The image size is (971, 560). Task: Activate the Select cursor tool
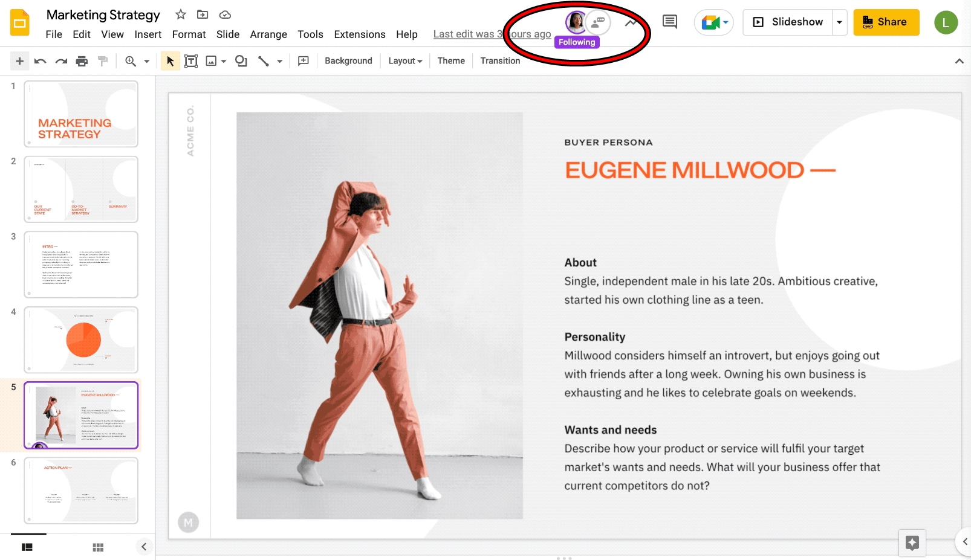click(x=169, y=60)
